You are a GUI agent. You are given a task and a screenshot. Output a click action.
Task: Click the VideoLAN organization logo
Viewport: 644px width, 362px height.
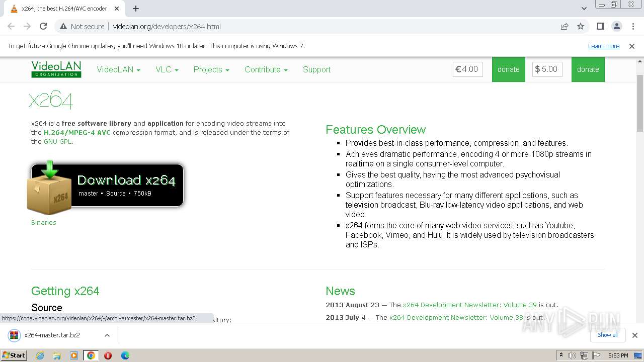coord(56,69)
